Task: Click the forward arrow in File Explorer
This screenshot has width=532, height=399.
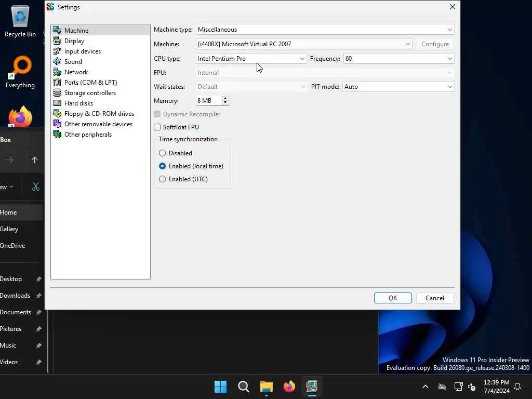Action: [10, 160]
